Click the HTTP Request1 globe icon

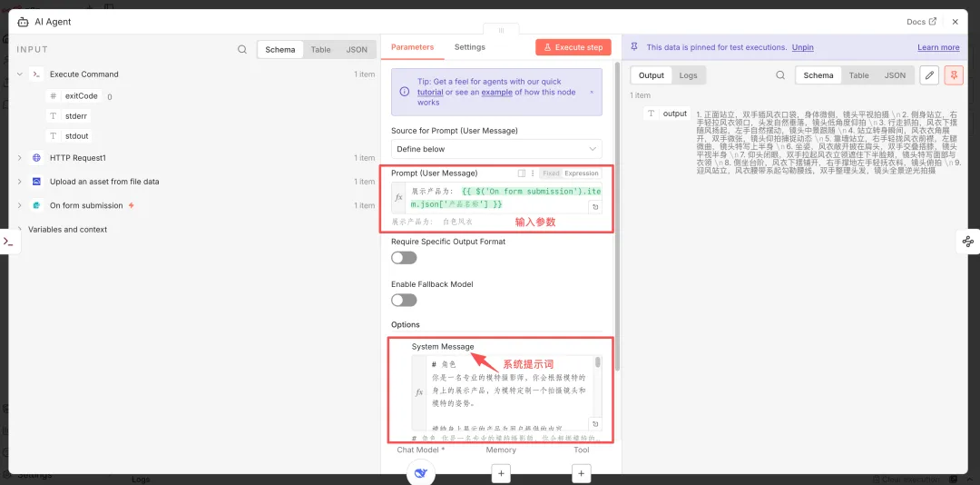[36, 158]
